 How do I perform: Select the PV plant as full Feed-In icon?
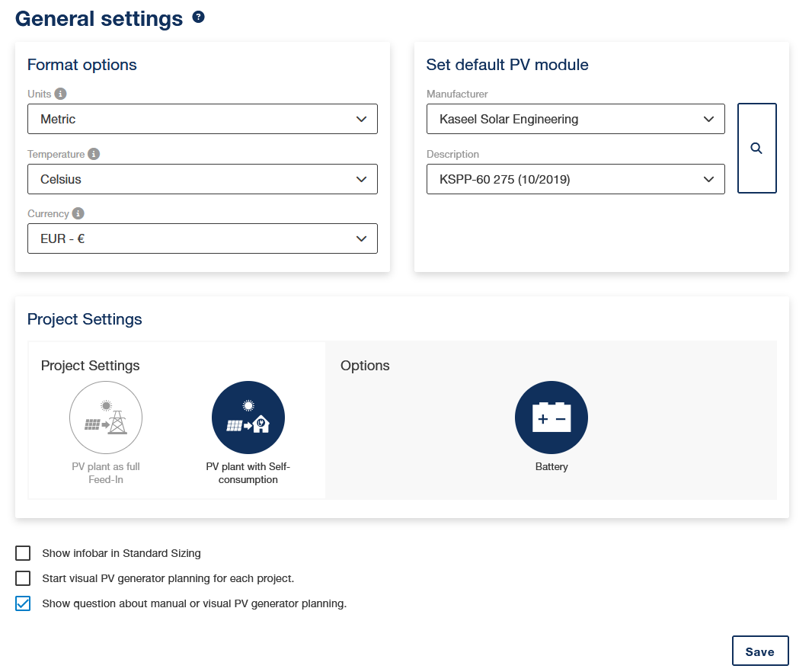click(106, 418)
